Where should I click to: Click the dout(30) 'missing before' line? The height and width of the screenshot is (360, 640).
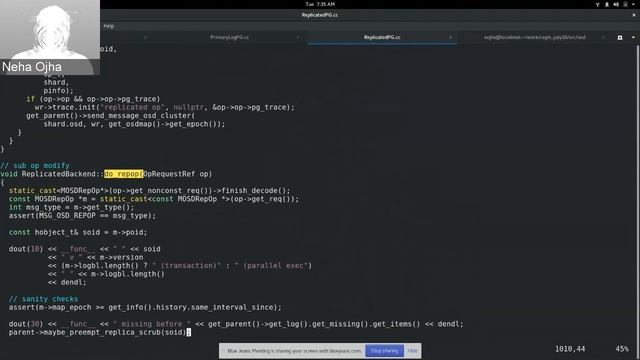coord(236,324)
